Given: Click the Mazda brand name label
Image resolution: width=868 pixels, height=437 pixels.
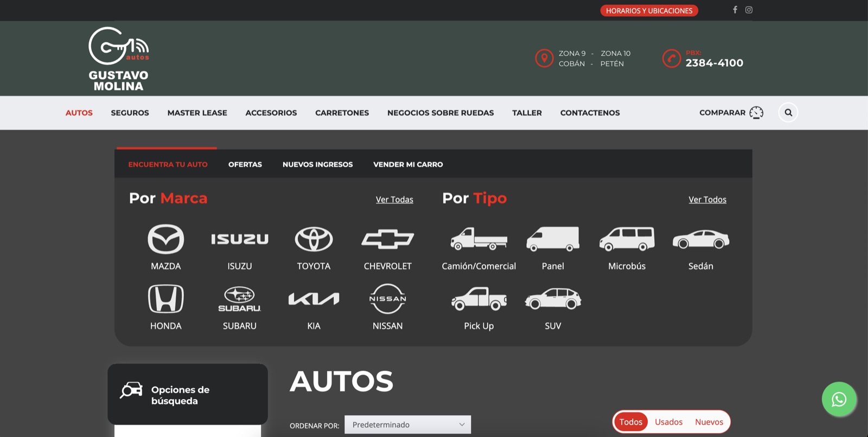Looking at the screenshot, I should point(166,266).
